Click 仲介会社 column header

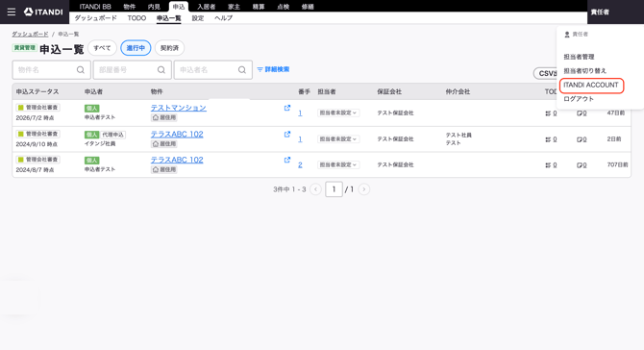click(458, 91)
